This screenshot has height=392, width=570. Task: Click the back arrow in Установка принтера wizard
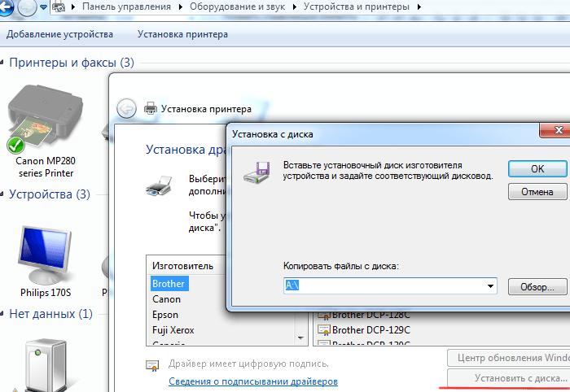point(126,108)
